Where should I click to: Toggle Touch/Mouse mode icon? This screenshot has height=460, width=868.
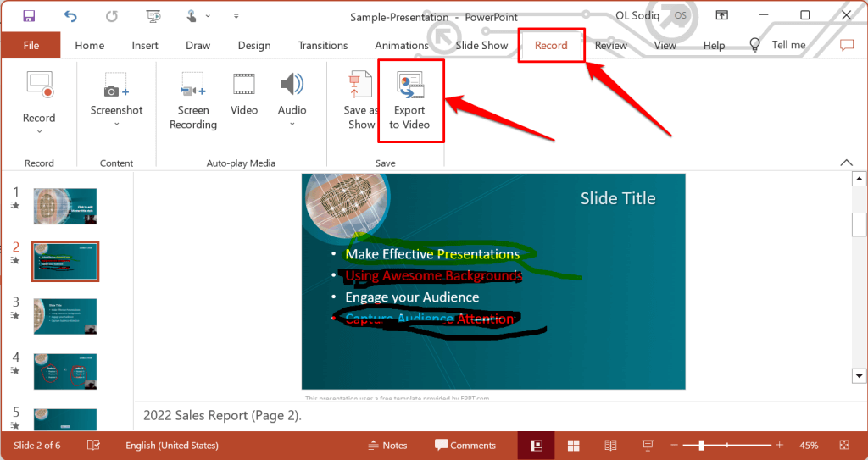(x=192, y=16)
